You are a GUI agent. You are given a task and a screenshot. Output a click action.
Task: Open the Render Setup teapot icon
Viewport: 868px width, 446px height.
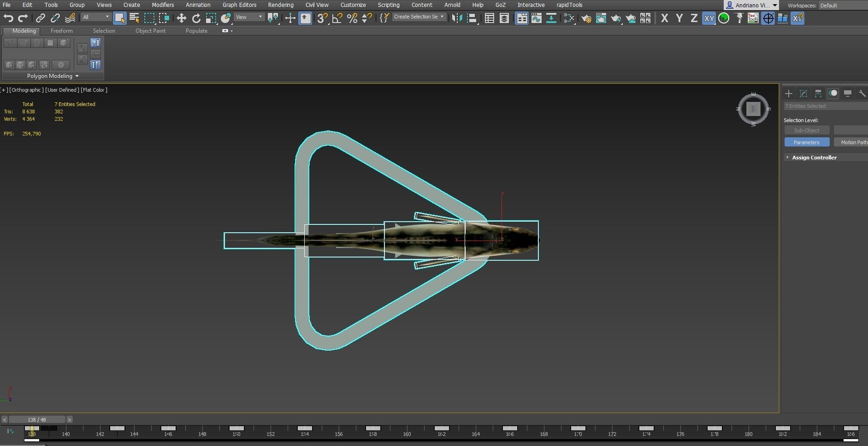(x=586, y=18)
